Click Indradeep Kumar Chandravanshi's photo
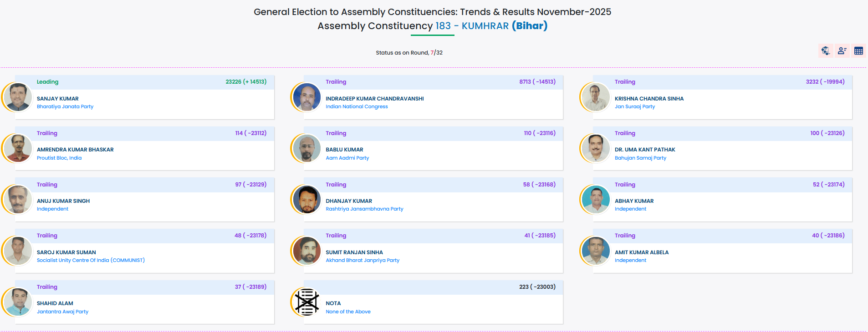The image size is (868, 332). click(307, 97)
